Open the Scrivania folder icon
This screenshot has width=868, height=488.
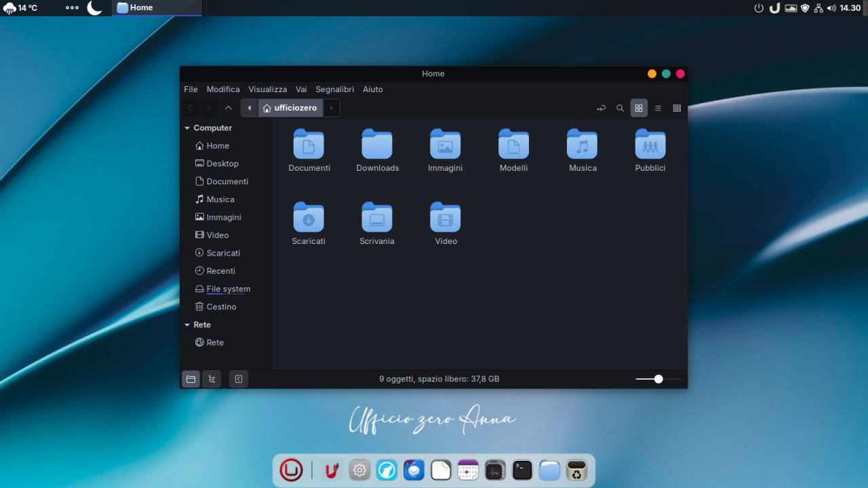click(x=377, y=218)
